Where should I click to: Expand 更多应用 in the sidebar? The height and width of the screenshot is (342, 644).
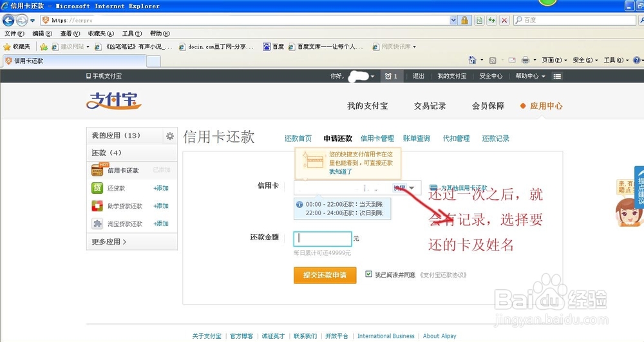(109, 242)
